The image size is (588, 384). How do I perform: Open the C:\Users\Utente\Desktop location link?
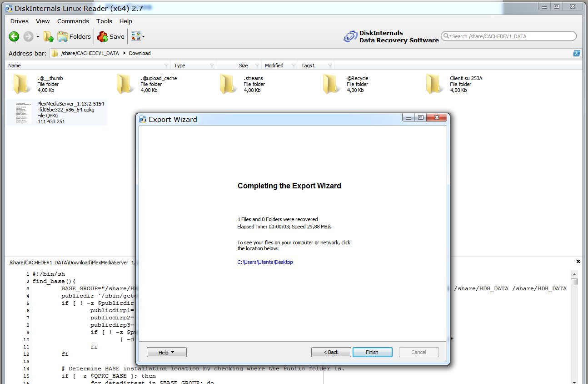click(265, 262)
